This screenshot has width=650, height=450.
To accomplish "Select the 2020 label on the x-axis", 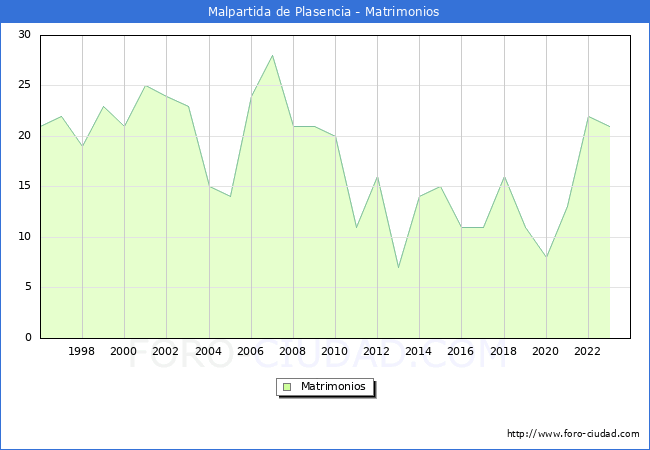I will (546, 352).
